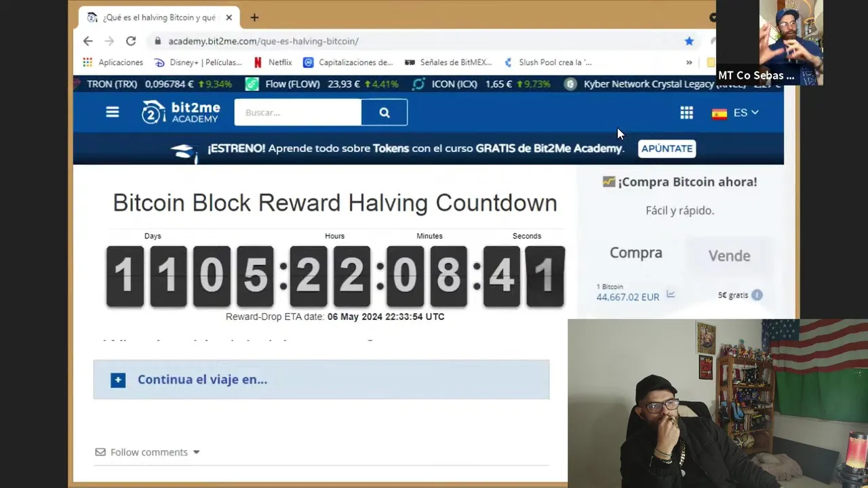Viewport: 868px width, 488px height.
Task: Expand Continua el viaje en... section
Action: 321,380
